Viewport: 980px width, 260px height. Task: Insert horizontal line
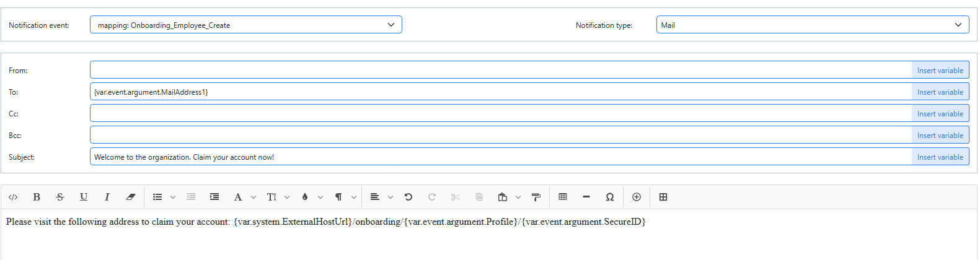tap(586, 197)
